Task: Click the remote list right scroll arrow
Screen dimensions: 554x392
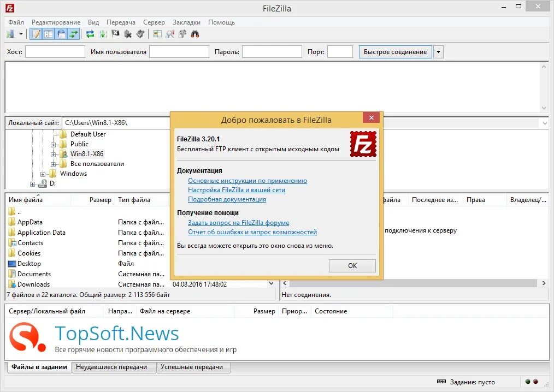Action: pyautogui.click(x=544, y=283)
